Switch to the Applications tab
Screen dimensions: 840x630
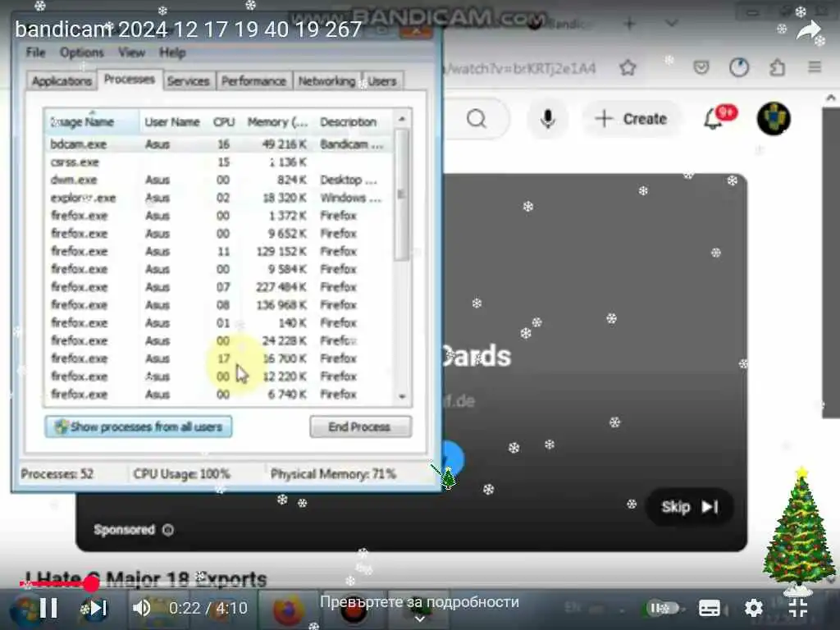tap(62, 81)
